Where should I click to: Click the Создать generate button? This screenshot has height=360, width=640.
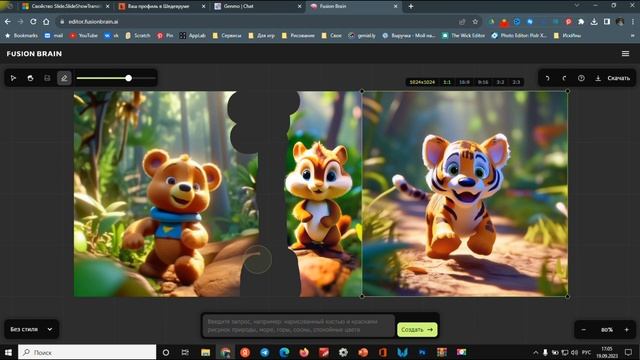click(417, 329)
